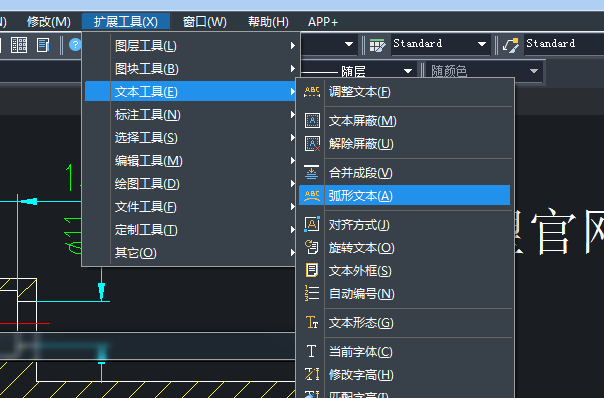The image size is (604, 398).
Task: Expand the 选择工具(S) submenu
Action: click(191, 138)
